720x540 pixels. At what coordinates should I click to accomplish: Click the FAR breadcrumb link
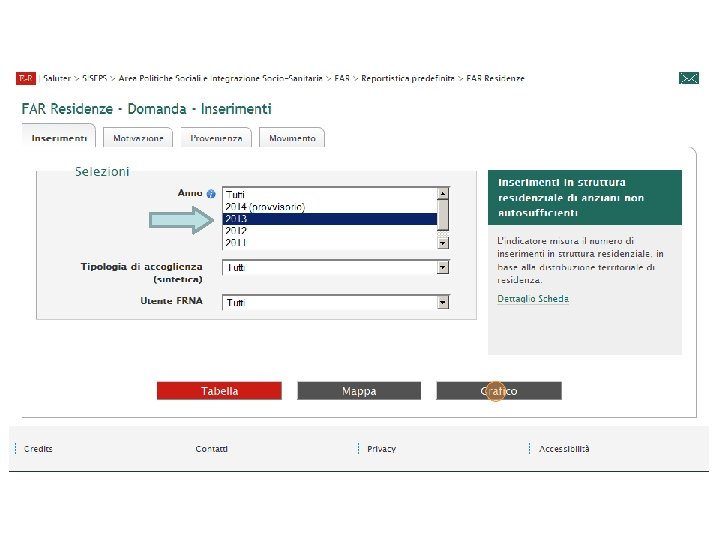tap(342, 79)
